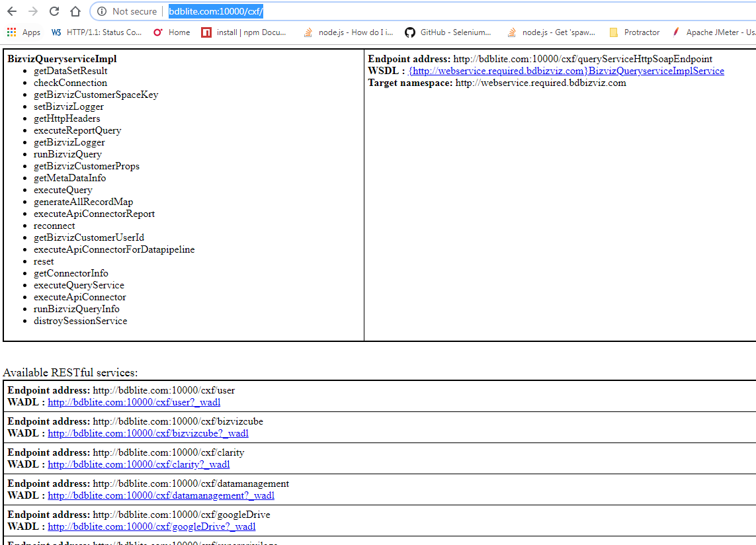Click the browser forward arrow
The height and width of the screenshot is (545, 756).
pos(33,11)
